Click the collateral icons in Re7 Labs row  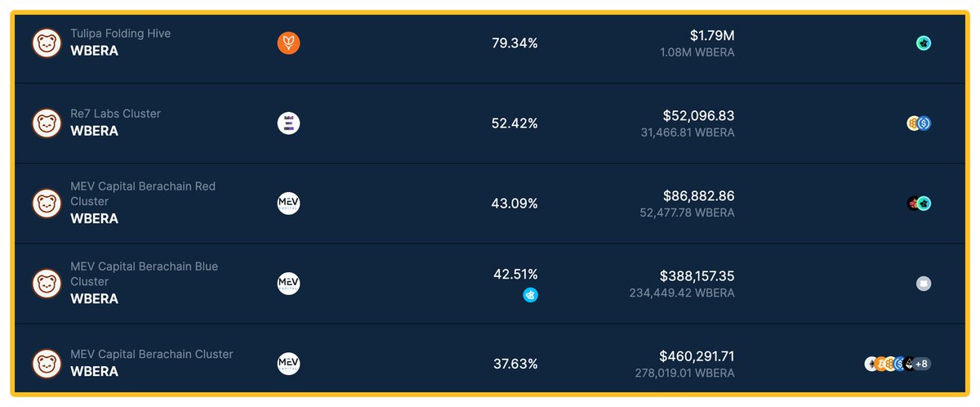(x=919, y=123)
